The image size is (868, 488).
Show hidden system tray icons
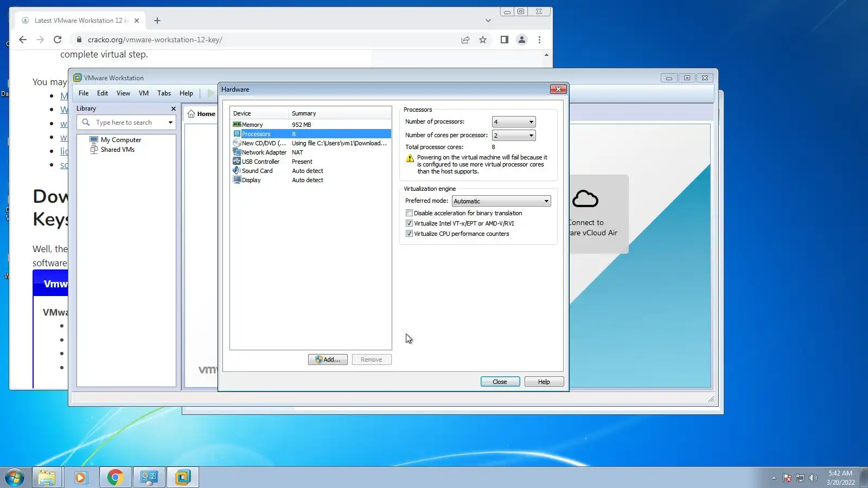774,478
